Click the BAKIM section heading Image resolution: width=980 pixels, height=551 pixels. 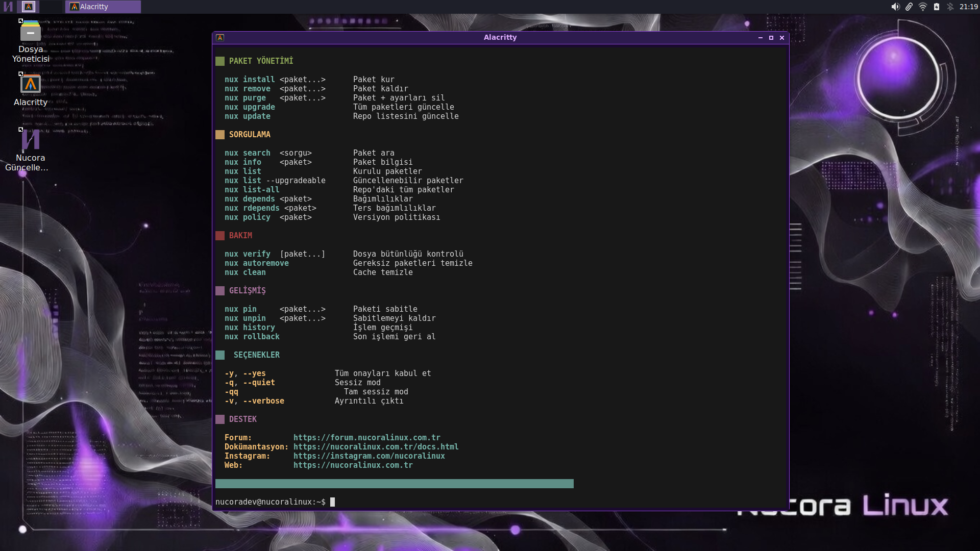[240, 236]
